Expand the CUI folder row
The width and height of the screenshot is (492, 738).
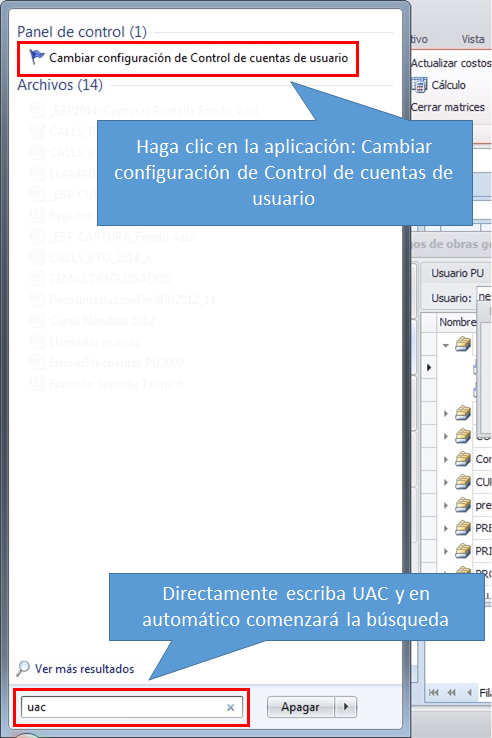click(x=446, y=482)
